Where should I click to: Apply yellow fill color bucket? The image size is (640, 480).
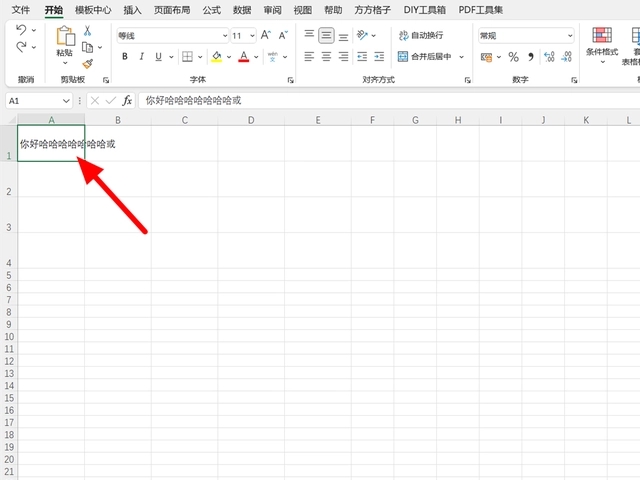(216, 57)
